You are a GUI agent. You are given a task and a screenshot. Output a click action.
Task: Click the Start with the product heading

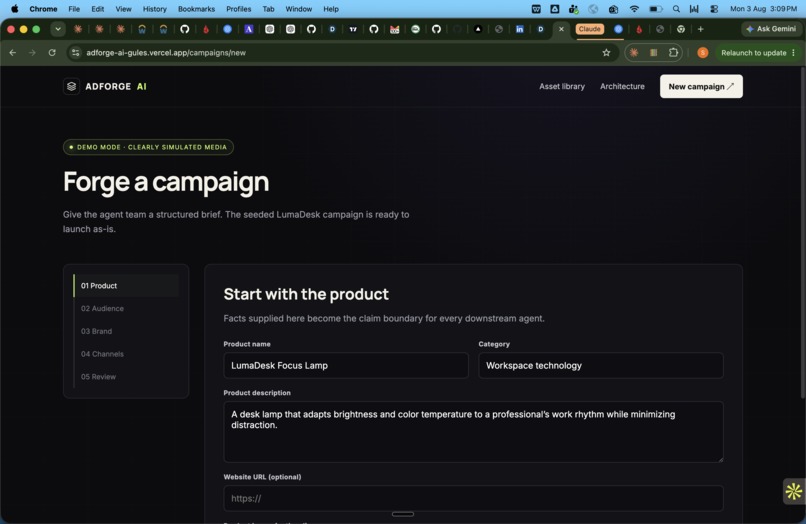pyautogui.click(x=306, y=294)
